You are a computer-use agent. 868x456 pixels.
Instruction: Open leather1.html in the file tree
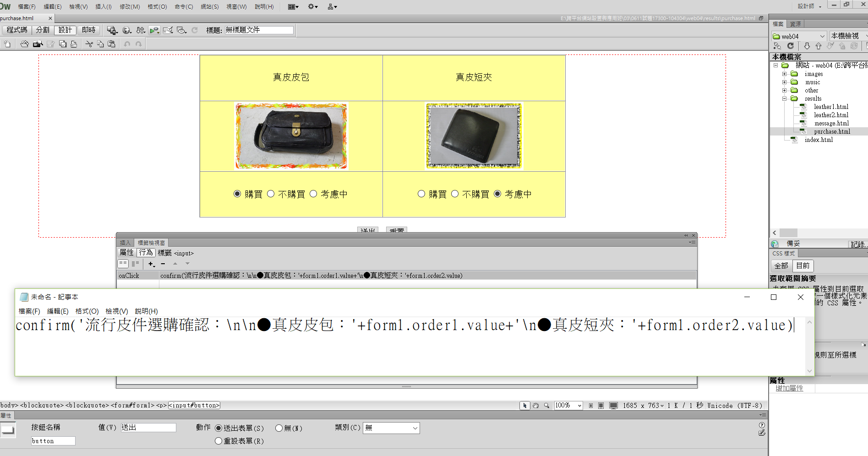831,107
